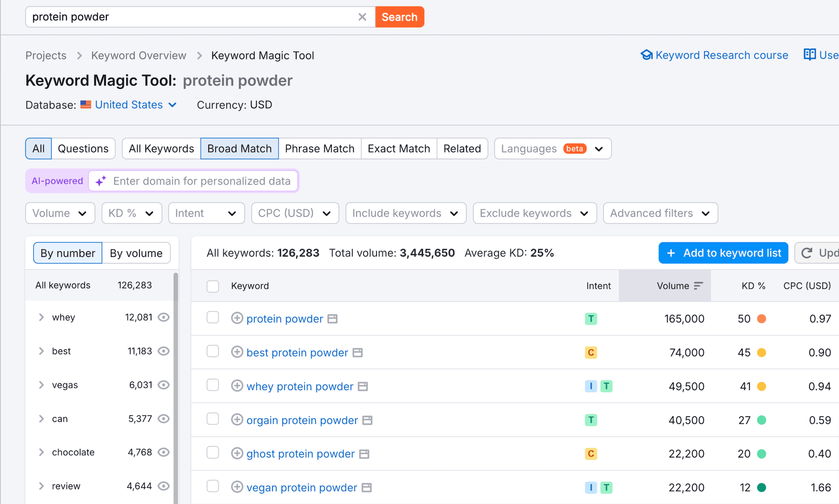Toggle the eye icon next to whey group
This screenshot has width=839, height=504.
click(163, 317)
